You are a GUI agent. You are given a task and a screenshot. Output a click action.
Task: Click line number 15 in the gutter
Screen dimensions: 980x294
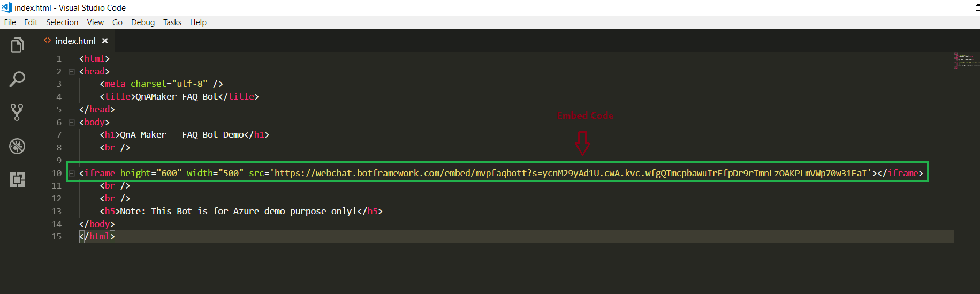pyautogui.click(x=56, y=236)
